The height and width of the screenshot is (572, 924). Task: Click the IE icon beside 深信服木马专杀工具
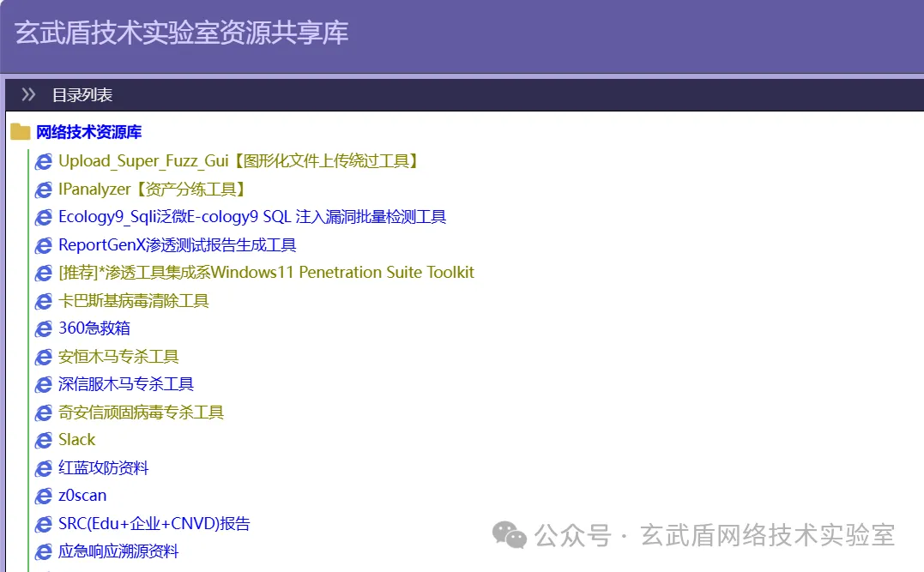[x=44, y=385]
